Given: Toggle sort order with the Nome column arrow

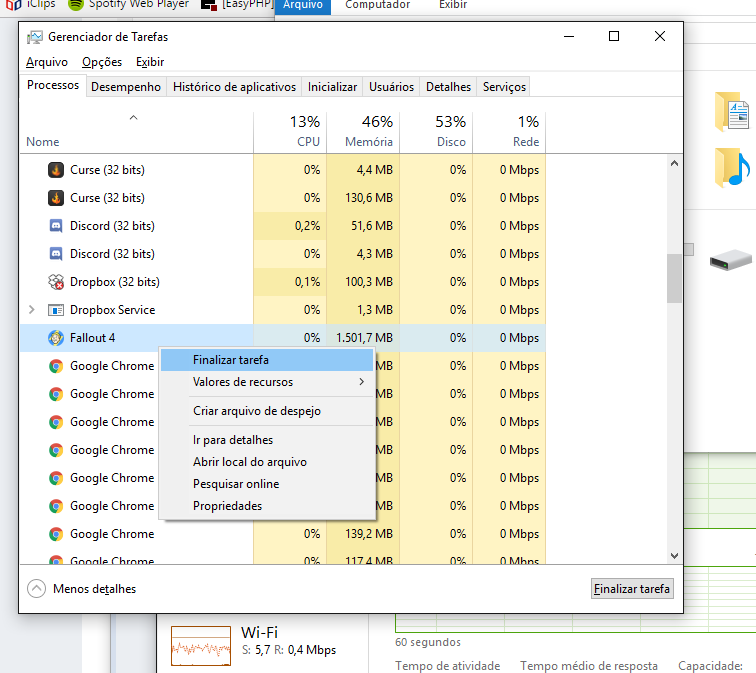Looking at the screenshot, I should point(134,118).
